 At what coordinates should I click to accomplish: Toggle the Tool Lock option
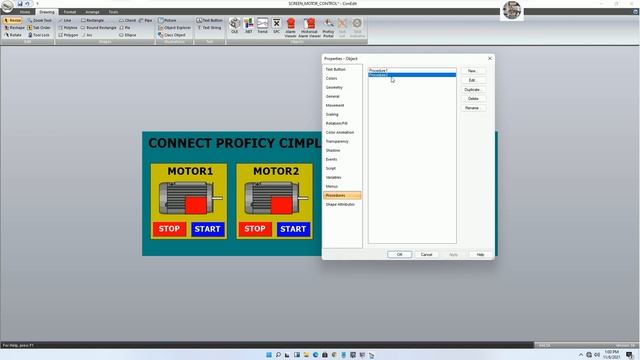(x=39, y=35)
